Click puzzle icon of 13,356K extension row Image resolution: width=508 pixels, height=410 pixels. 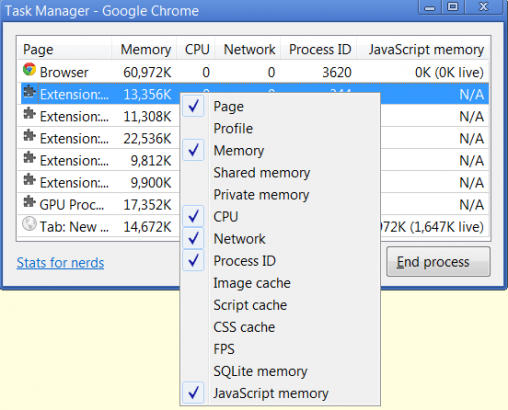coord(29,92)
